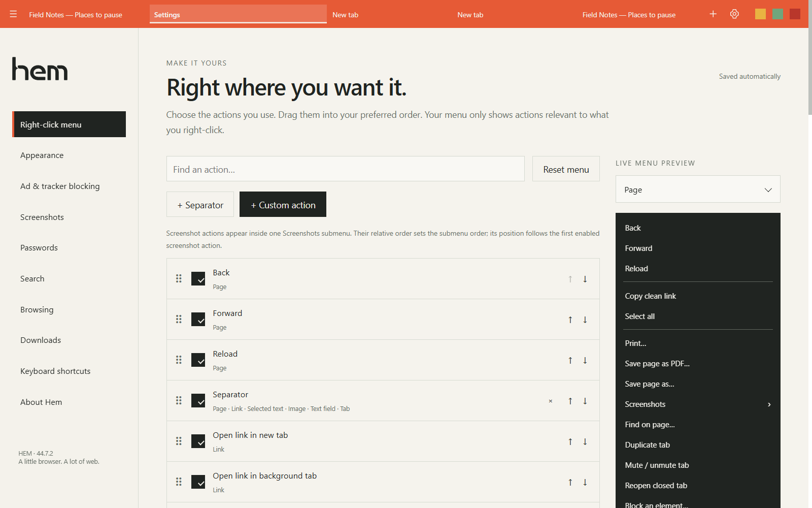Add a Separator with the button
The width and height of the screenshot is (812, 508).
coord(200,204)
